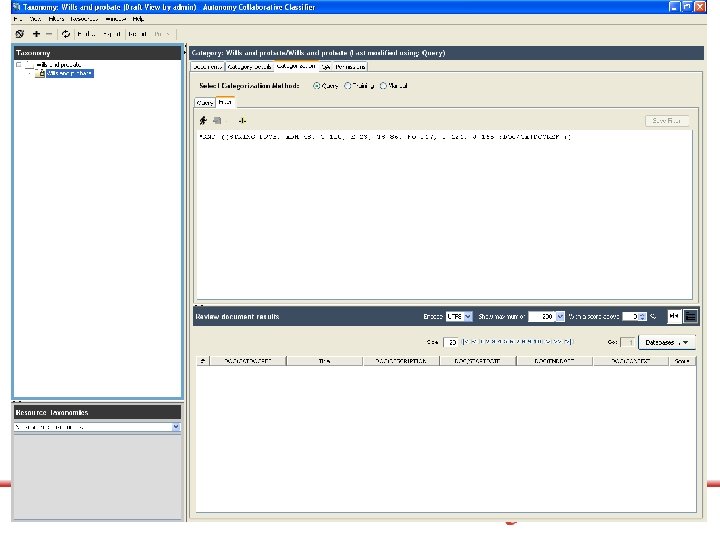Open the Help menu
The height and width of the screenshot is (540, 720).
pyautogui.click(x=138, y=19)
